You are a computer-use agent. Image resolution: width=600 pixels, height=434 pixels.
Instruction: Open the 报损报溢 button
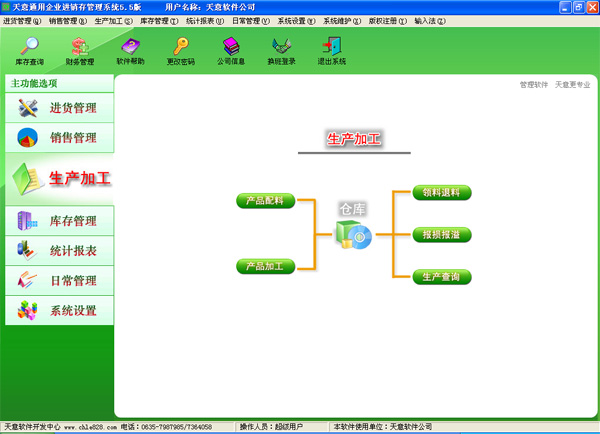click(441, 234)
